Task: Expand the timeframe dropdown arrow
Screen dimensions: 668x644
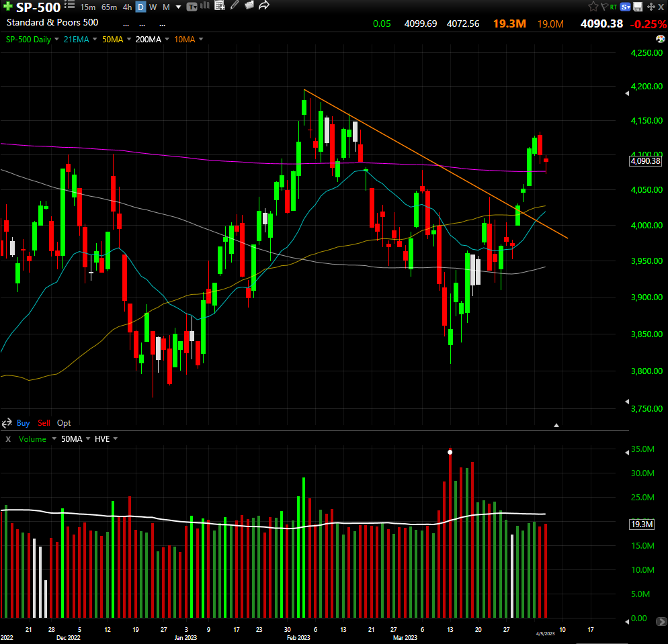Action: [x=179, y=7]
